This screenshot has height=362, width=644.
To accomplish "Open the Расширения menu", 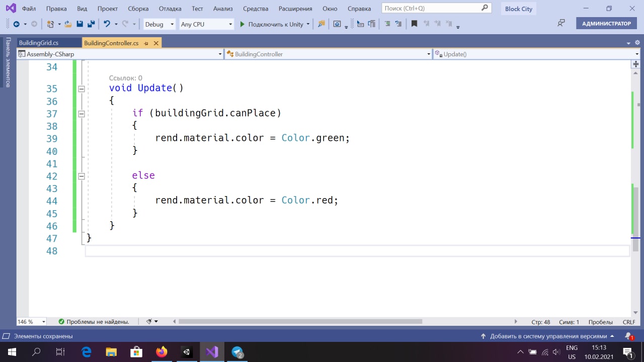I will [x=295, y=9].
